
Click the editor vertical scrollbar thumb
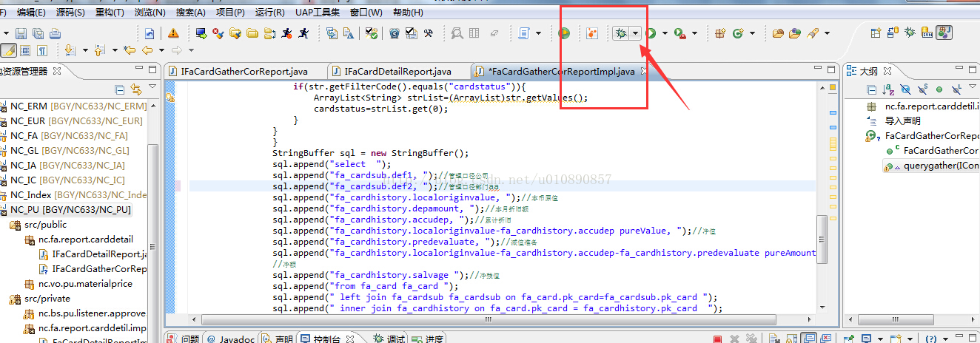point(822,240)
